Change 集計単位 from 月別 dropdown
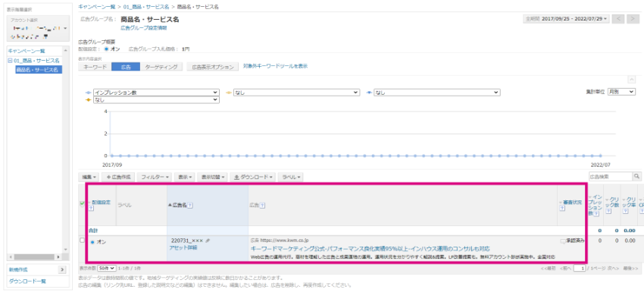 point(622,92)
